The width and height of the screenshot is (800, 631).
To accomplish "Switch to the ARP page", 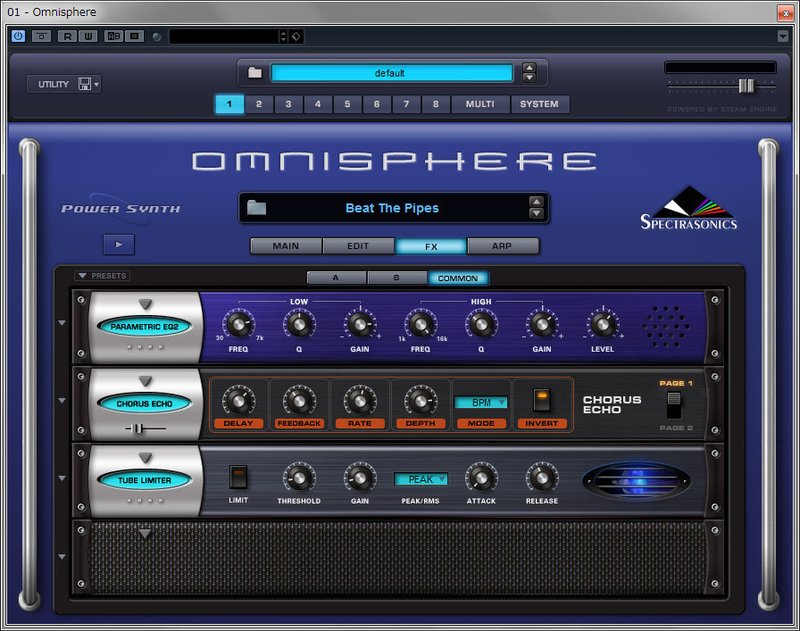I will click(x=502, y=246).
